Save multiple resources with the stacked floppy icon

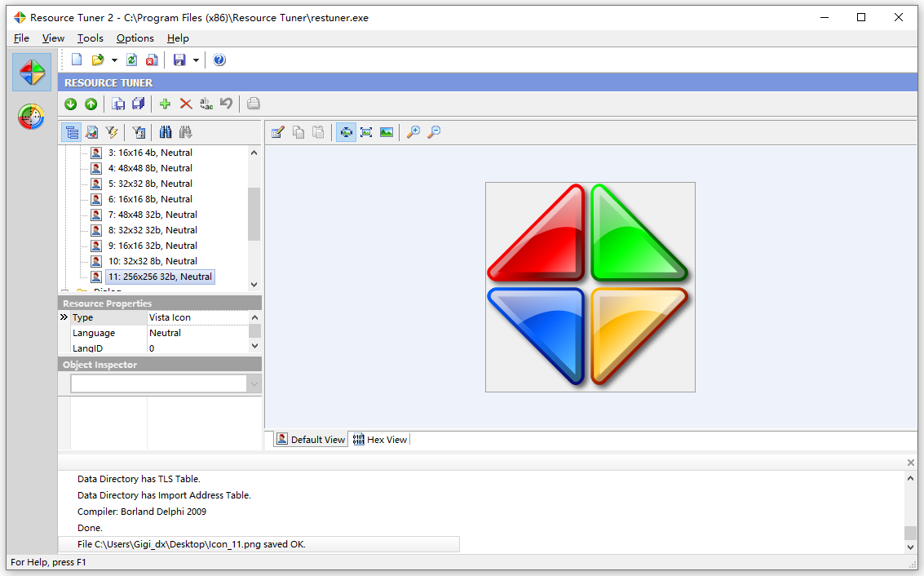click(139, 104)
